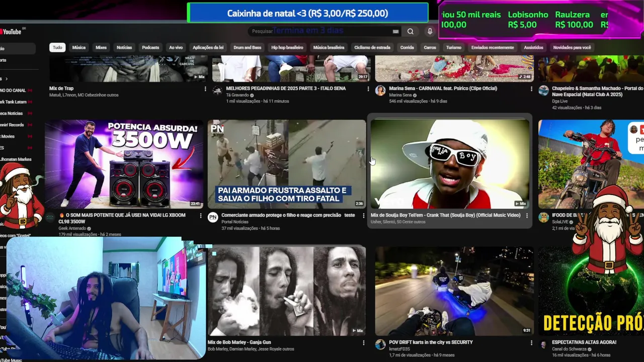
Task: Open Portal Notícias PN channel avatar
Action: pos(213,217)
